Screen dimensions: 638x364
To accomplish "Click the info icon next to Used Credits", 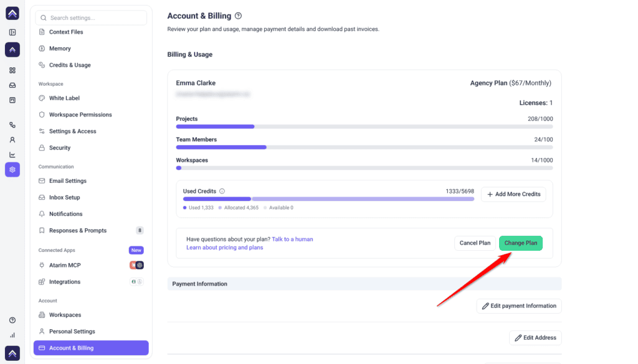I will (x=222, y=191).
